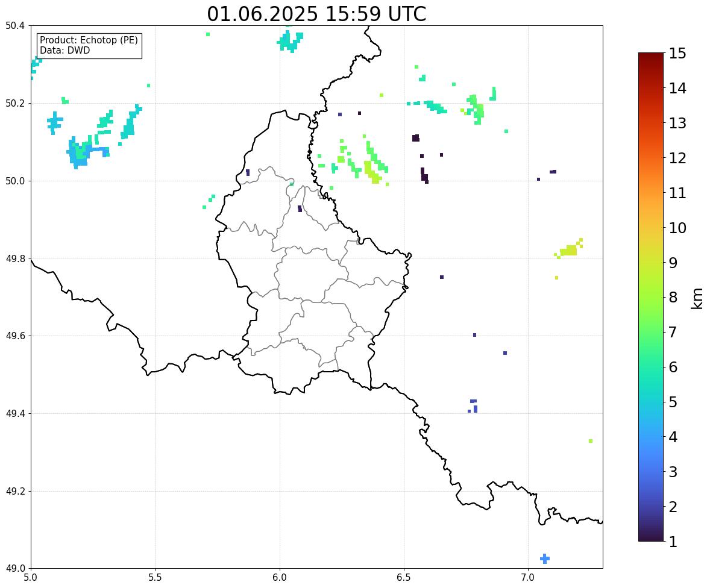The image size is (710, 588).
Task: Click the longitude axis label 6.5
Action: tap(404, 578)
